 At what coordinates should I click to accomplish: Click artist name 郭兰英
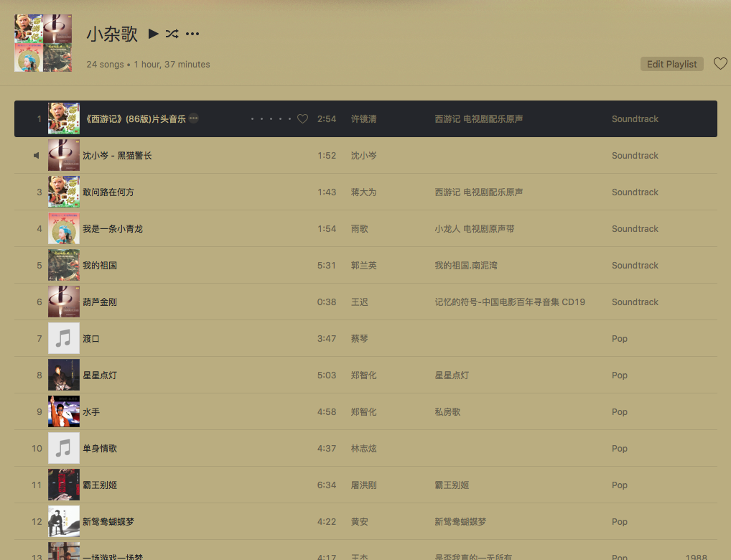click(363, 266)
